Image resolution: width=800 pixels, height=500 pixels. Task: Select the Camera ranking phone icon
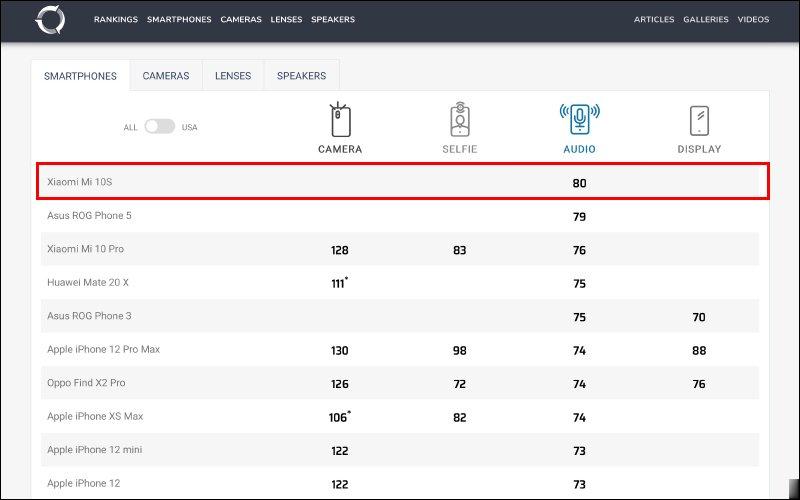(340, 120)
